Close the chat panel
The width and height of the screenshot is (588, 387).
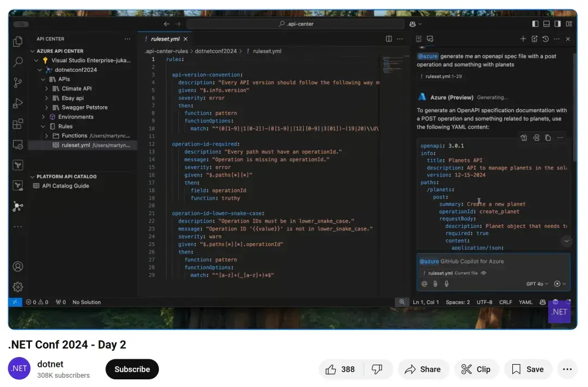568,39
